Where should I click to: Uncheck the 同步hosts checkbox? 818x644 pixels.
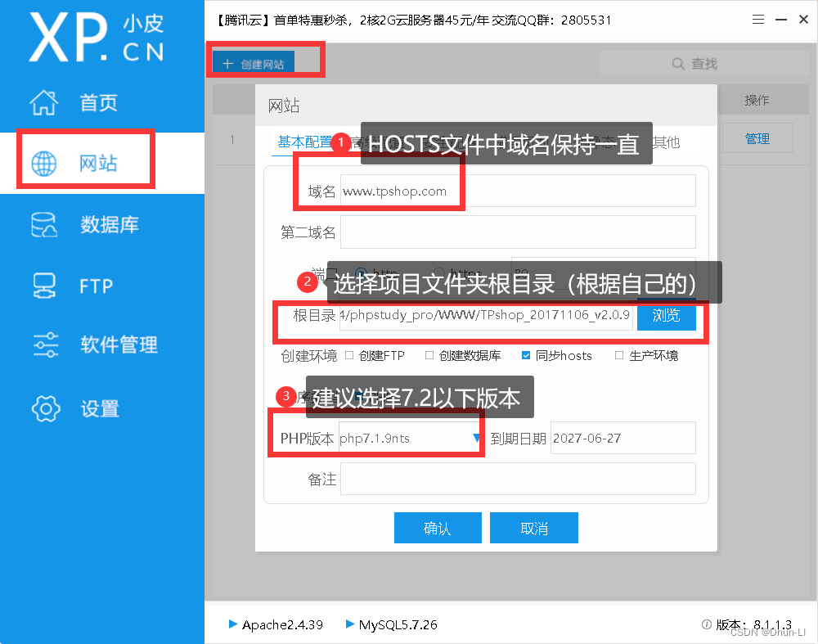point(526,355)
